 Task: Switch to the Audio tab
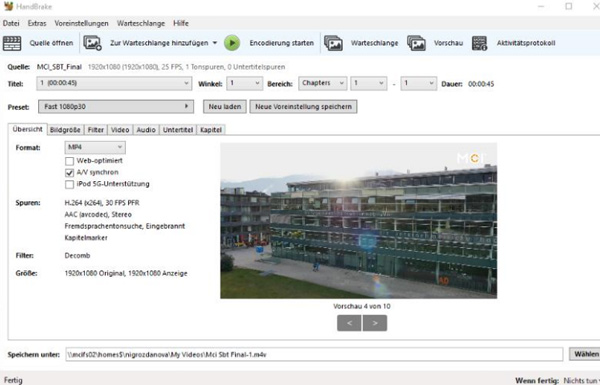[146, 130]
